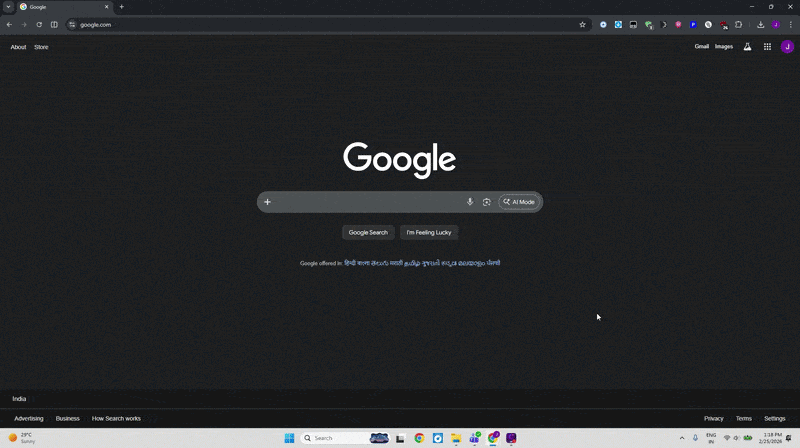
Task: Click the I'm Feeling Lucky button
Action: 429,232
